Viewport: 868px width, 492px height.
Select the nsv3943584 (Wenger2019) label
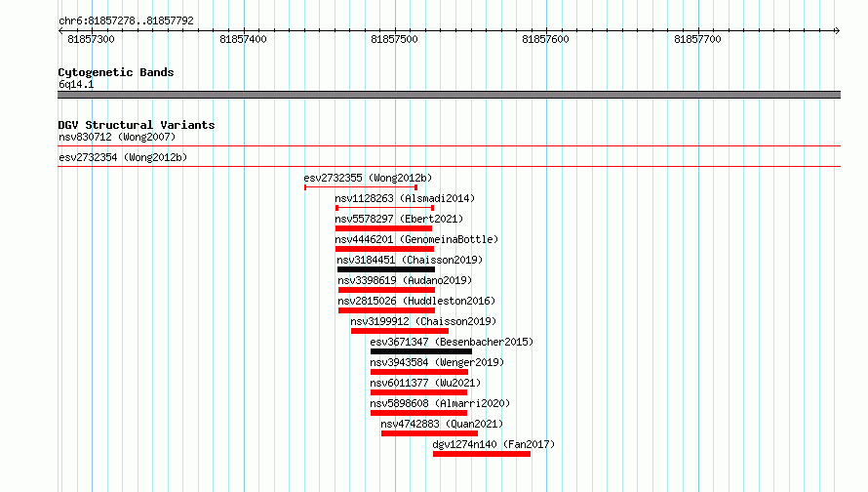click(x=437, y=362)
